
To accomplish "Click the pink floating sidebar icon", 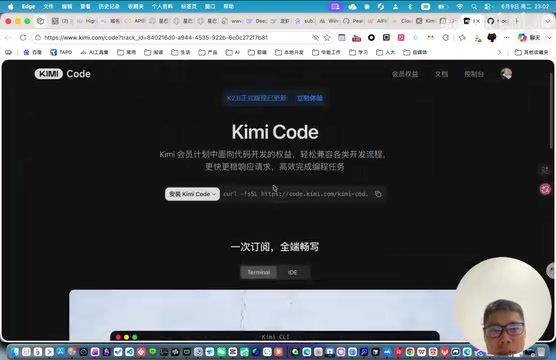I will [x=545, y=189].
